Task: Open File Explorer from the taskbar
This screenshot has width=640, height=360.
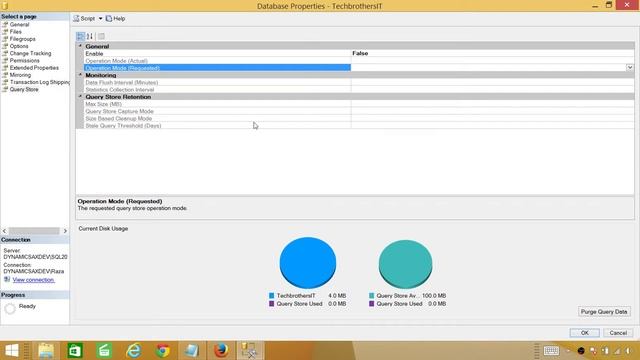Action: (x=46, y=351)
